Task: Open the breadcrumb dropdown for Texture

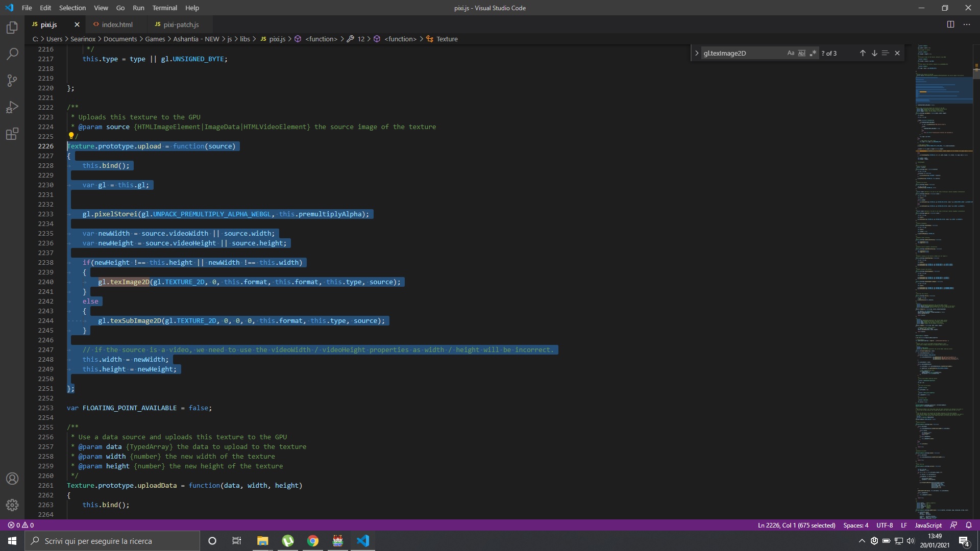Action: (447, 39)
